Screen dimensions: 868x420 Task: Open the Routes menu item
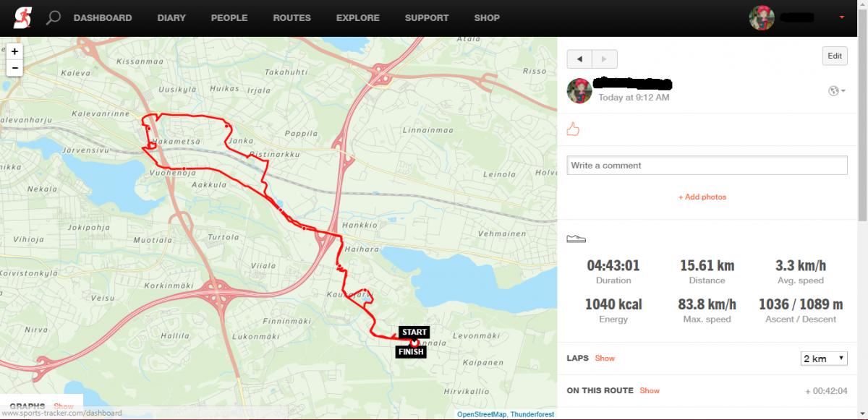pos(292,17)
